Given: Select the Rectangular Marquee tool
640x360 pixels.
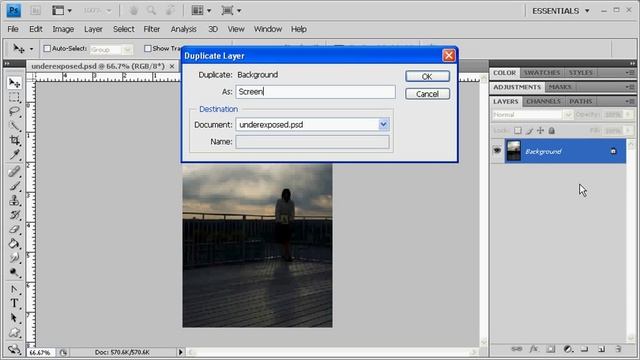Looking at the screenshot, I should pos(14,97).
